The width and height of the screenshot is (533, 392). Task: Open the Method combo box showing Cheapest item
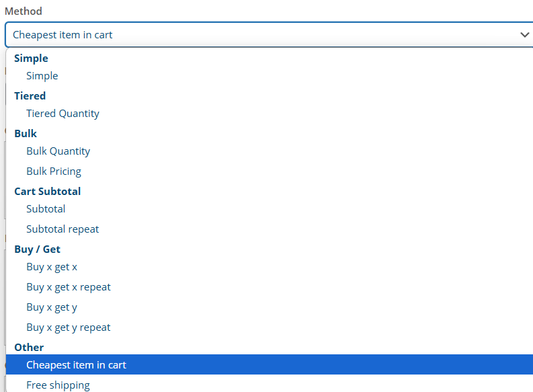point(269,35)
